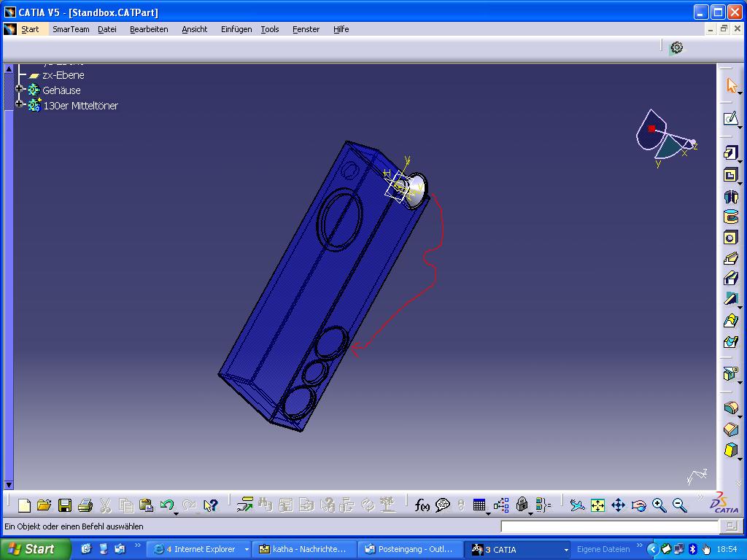Screen dimensions: 747x560
Task: Start the Removed Multi-sections Solid tool
Action: pyautogui.click(x=731, y=341)
